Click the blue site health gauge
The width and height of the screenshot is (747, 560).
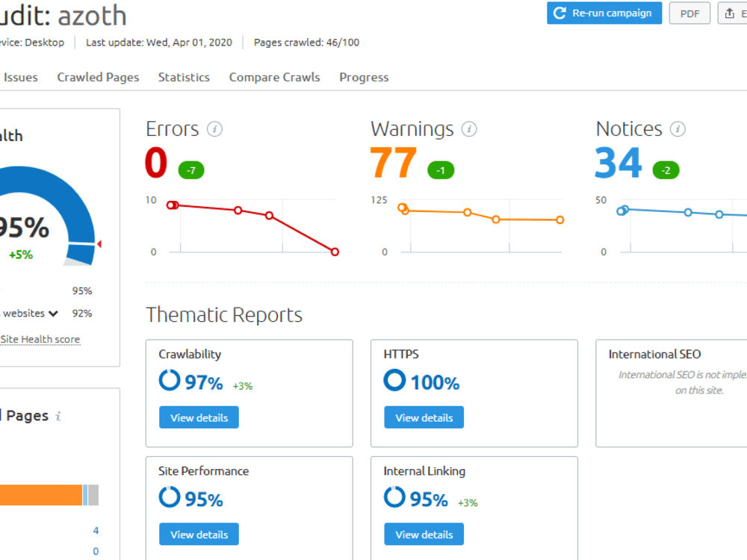coord(82,214)
